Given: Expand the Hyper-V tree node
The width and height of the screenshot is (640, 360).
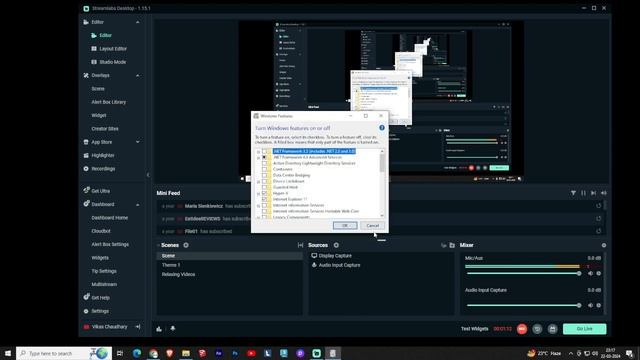Looking at the screenshot, I should click(258, 193).
